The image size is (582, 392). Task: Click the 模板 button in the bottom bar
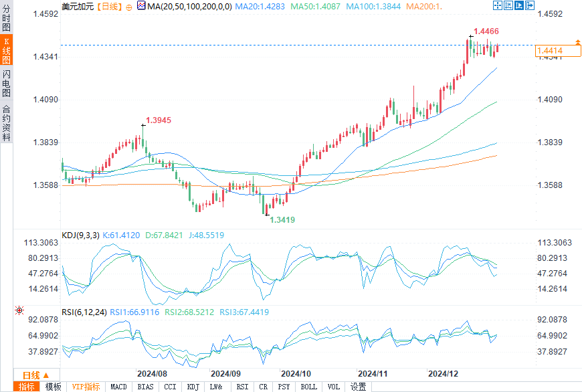point(53,387)
